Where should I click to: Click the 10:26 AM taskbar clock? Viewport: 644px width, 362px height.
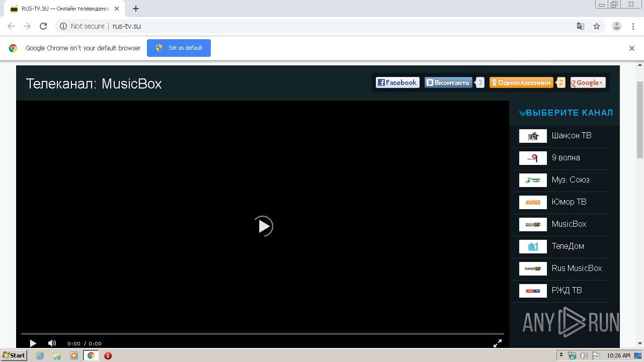click(618, 355)
